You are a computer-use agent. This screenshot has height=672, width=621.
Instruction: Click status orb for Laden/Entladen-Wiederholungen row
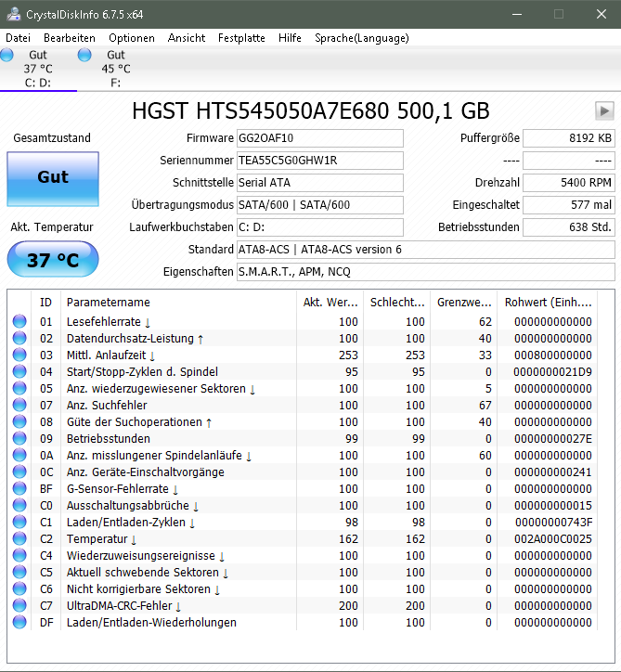19,622
